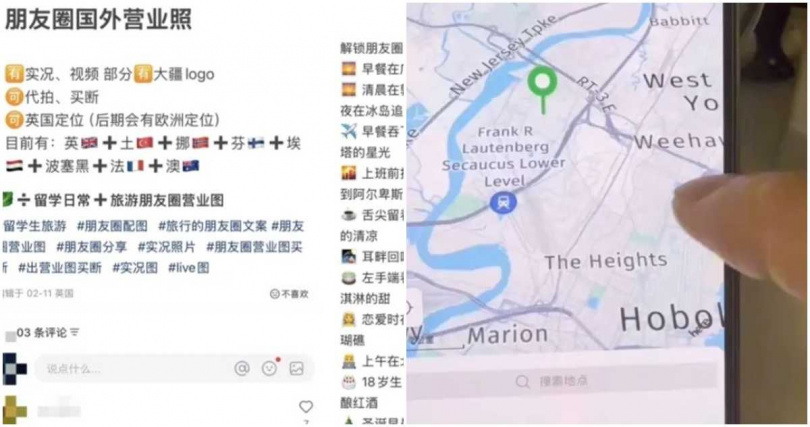Image resolution: width=810 pixels, height=427 pixels.
Task: Expand the comments sort filter
Action: 75,333
